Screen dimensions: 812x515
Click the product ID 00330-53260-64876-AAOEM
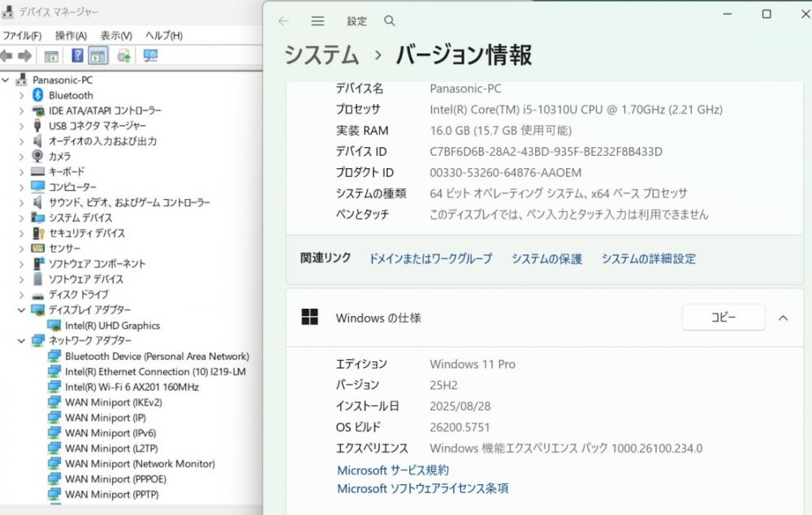click(x=505, y=172)
